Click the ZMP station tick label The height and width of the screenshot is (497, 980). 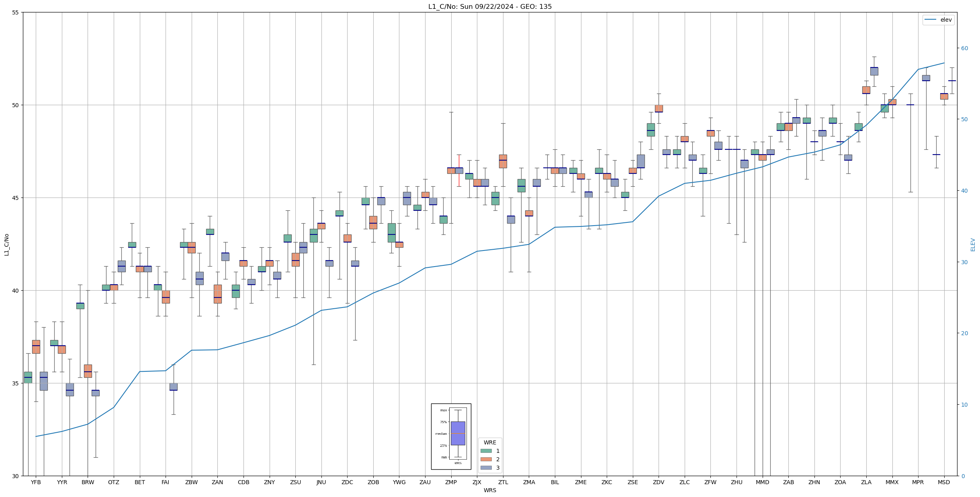tap(451, 482)
